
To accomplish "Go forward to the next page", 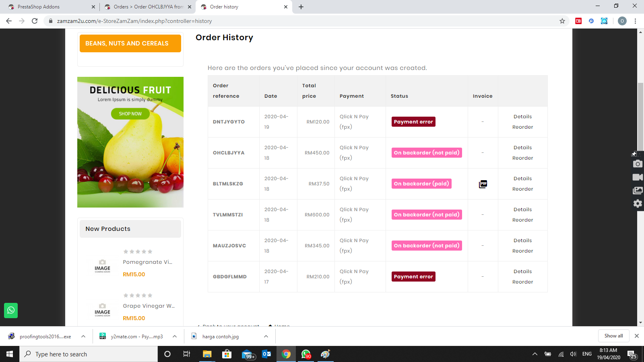I will 22,21.
